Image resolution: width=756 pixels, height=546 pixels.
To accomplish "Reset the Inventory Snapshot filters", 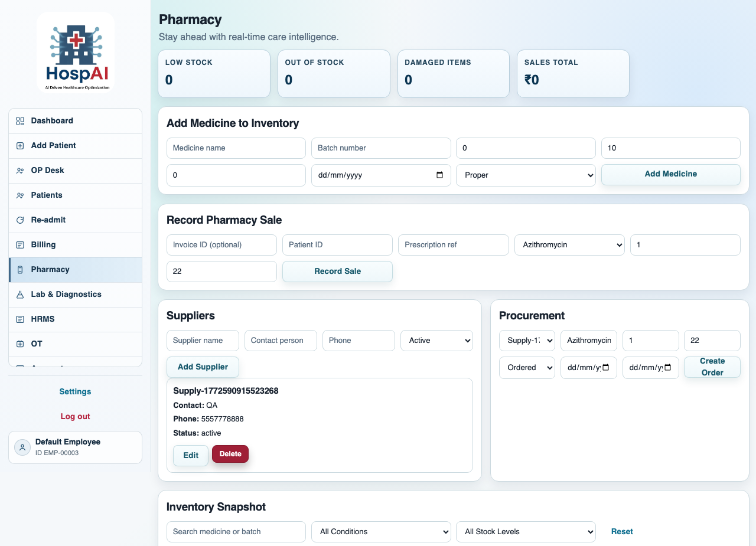I will pos(622,531).
